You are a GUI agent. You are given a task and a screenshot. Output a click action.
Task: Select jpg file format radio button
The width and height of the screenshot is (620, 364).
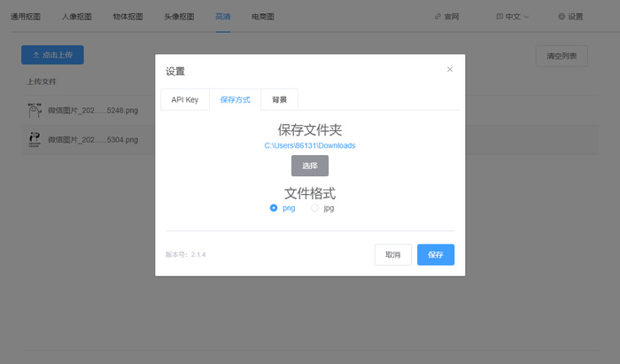(314, 208)
